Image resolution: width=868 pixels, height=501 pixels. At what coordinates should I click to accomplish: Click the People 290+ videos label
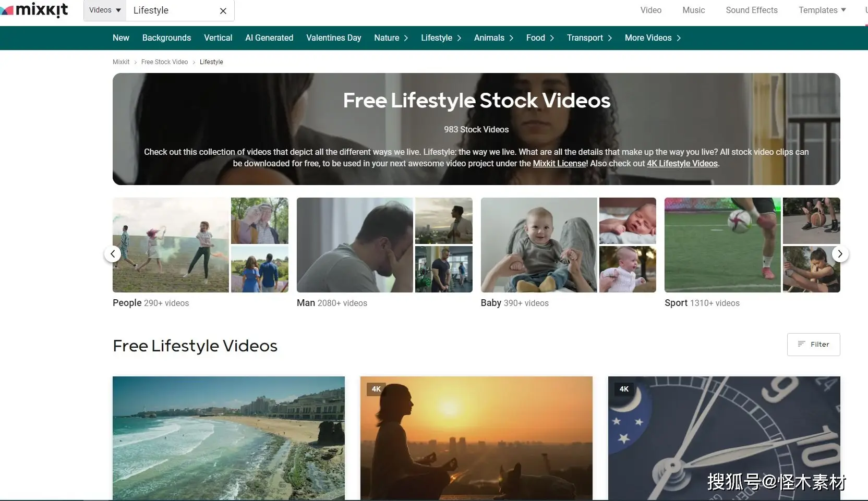(151, 303)
